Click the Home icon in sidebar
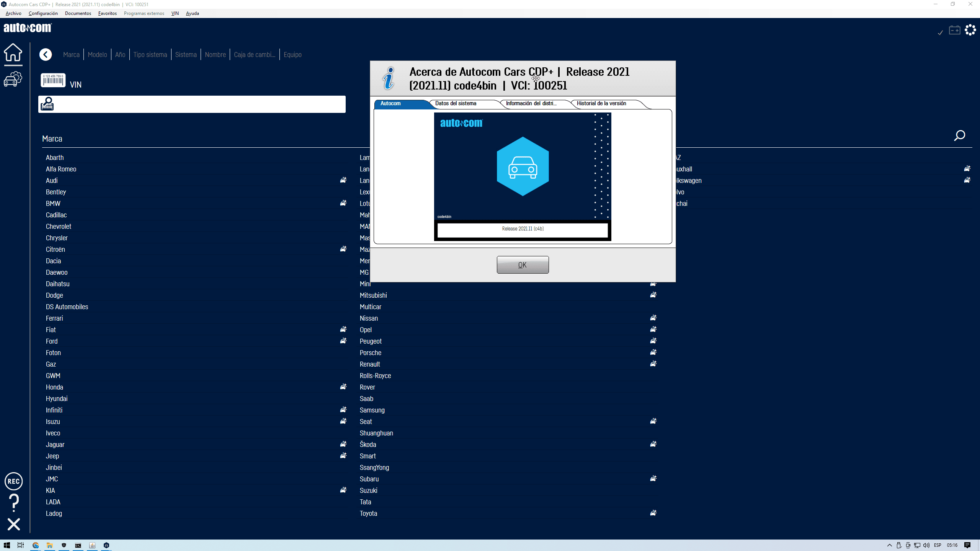This screenshot has width=980, height=551. tap(13, 53)
